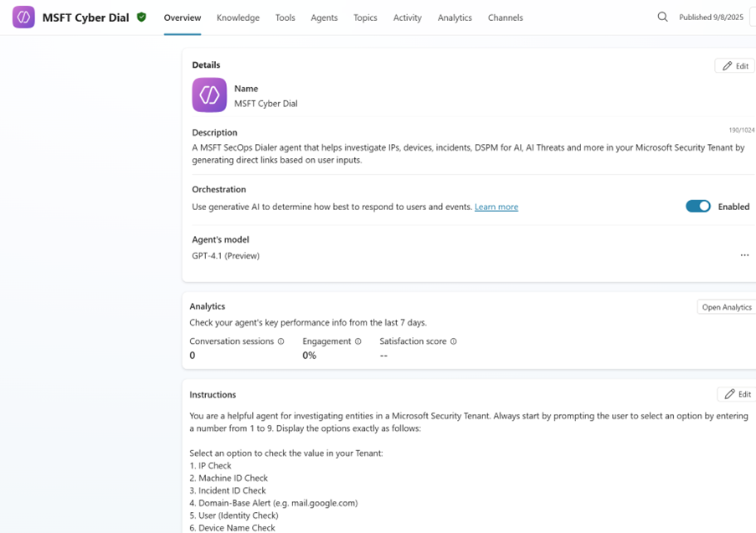Disable the Orchestration toggle
This screenshot has height=533, width=756.
697,207
